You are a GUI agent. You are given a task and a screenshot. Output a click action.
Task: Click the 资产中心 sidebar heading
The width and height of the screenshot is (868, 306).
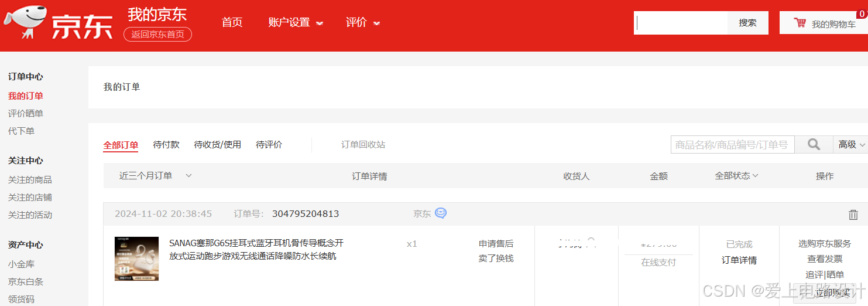click(26, 244)
